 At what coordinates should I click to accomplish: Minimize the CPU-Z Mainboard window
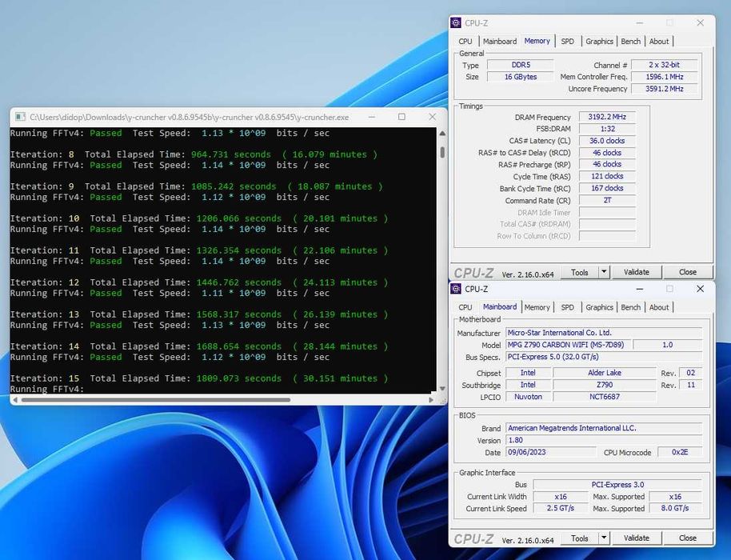tap(640, 289)
